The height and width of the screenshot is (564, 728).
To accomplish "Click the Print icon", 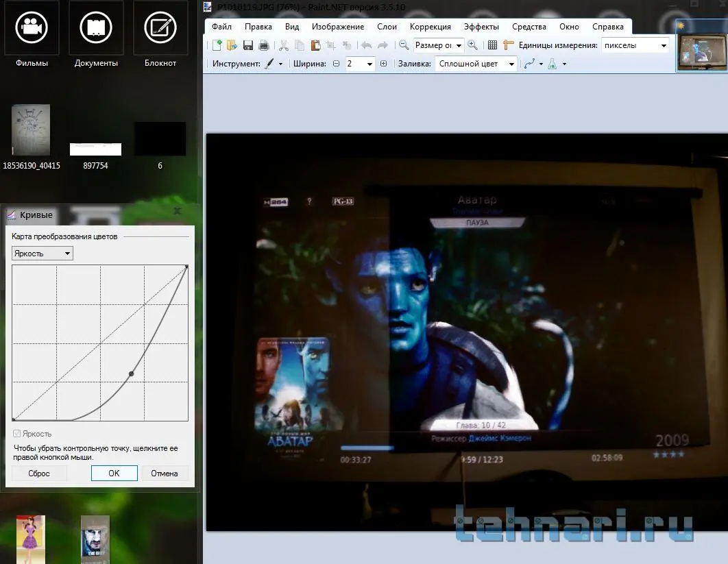I will point(264,45).
